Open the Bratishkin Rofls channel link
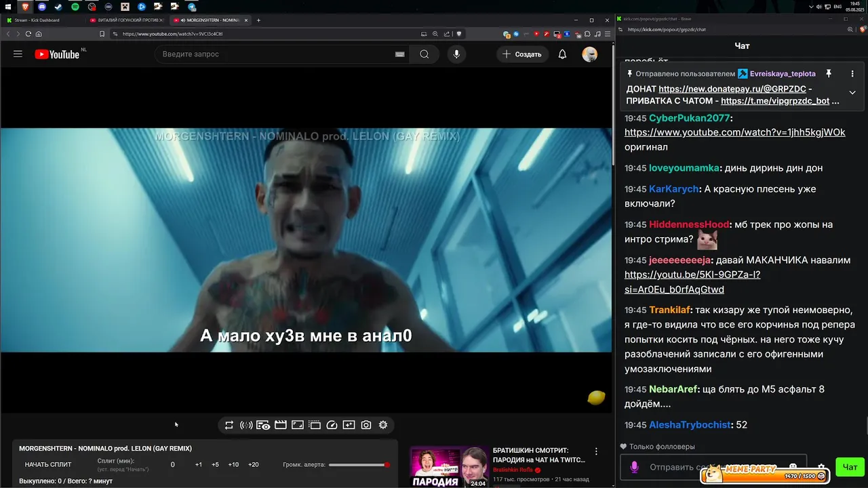 pos(513,470)
